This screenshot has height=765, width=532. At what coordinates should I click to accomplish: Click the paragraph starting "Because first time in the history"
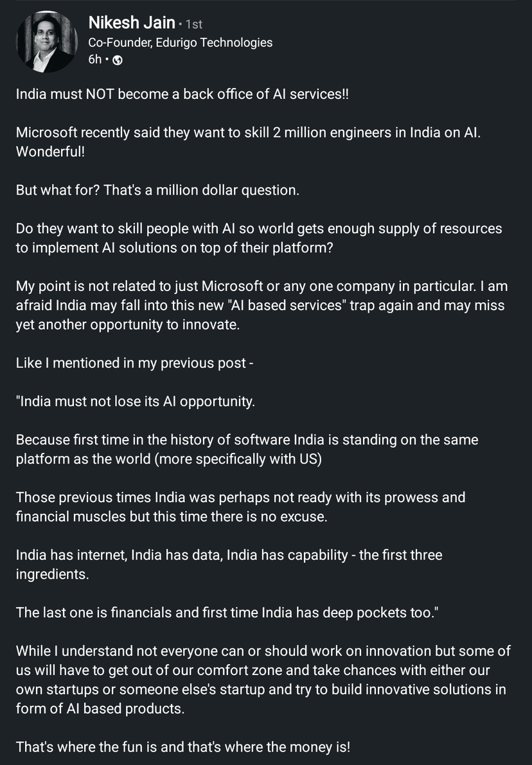pos(247,450)
